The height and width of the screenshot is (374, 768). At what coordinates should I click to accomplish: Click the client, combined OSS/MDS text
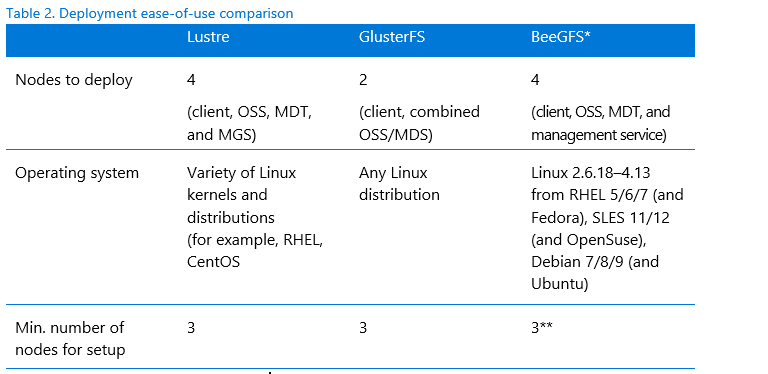pos(419,123)
